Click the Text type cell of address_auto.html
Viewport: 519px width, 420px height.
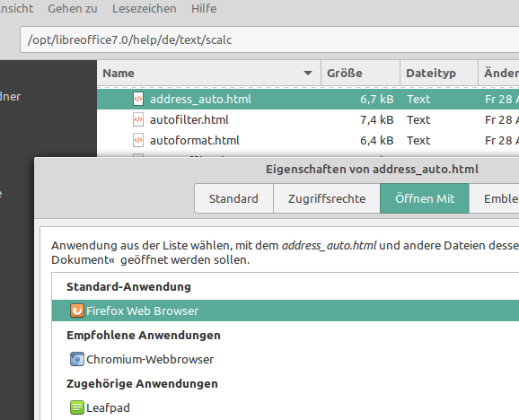tap(418, 100)
